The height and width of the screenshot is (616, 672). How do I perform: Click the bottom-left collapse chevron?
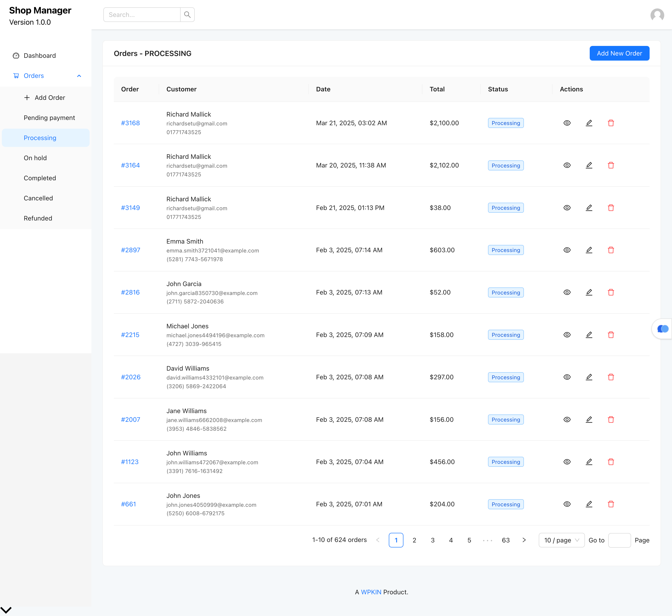tap(6, 610)
